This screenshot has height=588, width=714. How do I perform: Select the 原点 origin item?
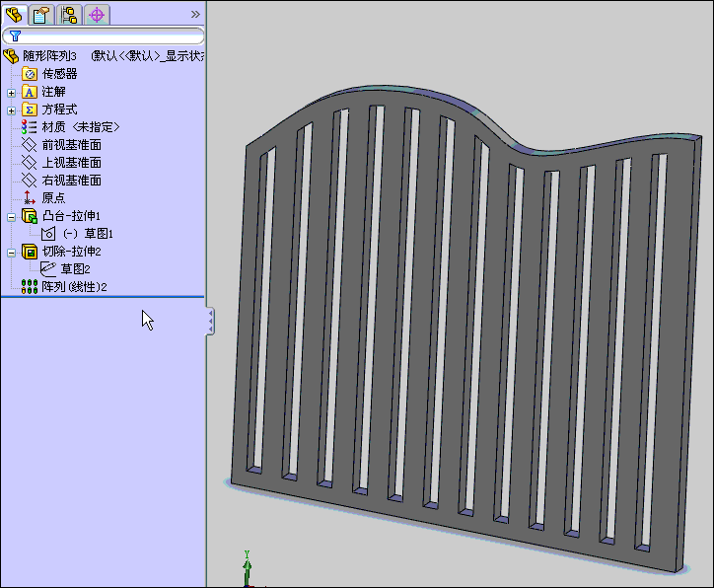click(53, 197)
